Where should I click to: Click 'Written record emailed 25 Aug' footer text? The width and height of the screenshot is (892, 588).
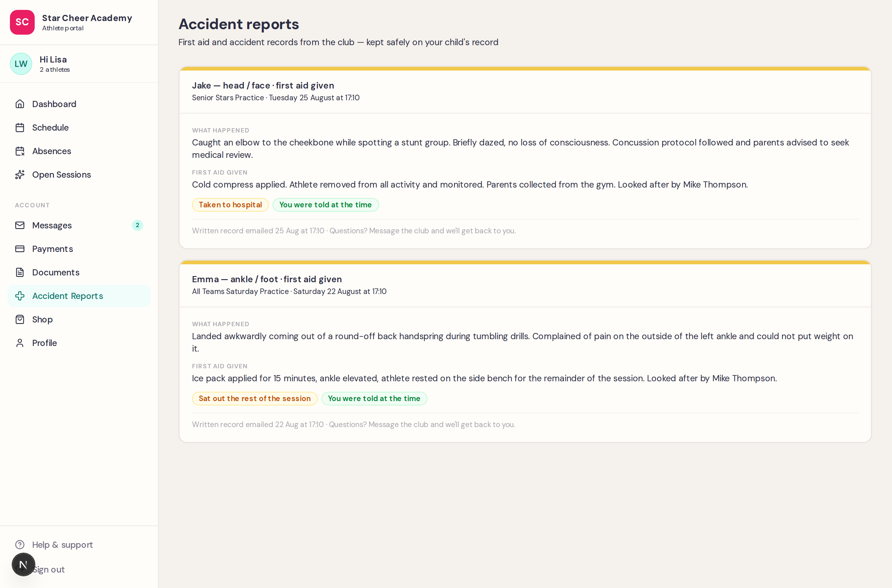tap(354, 231)
